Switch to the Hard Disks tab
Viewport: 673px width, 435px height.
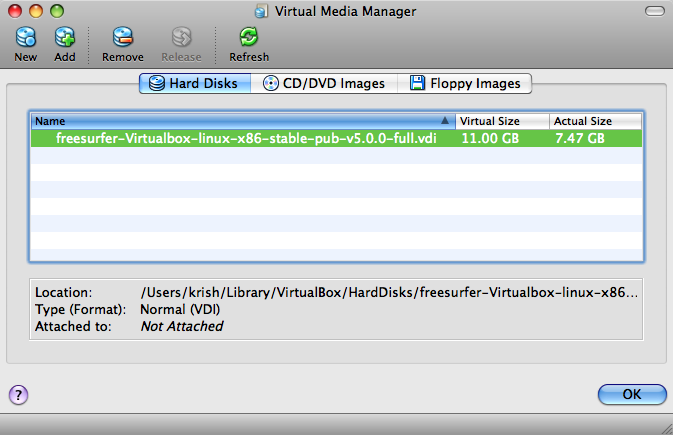(194, 83)
